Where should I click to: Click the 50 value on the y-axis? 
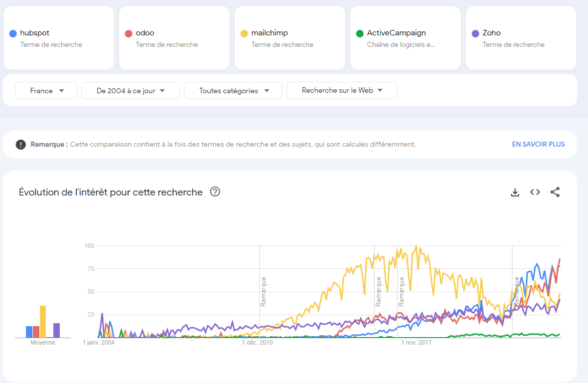91,291
